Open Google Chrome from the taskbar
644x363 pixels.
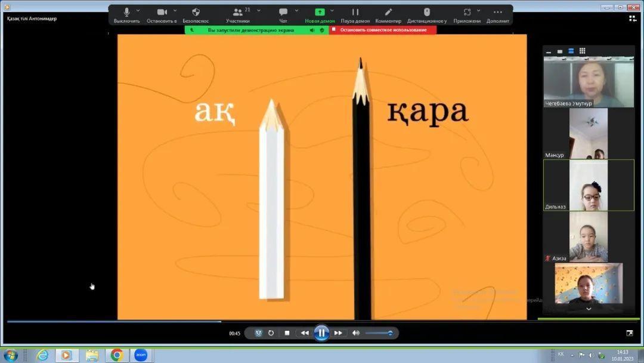[x=116, y=355]
